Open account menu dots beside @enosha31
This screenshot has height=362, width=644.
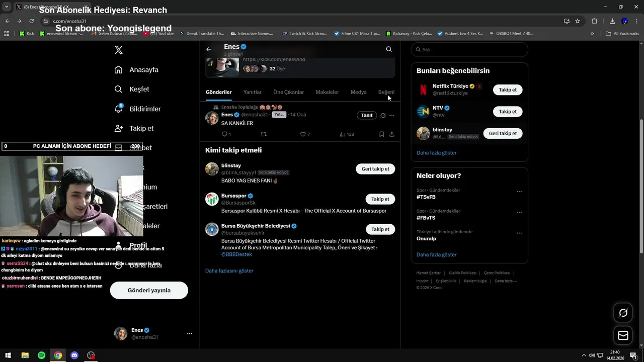tap(189, 333)
